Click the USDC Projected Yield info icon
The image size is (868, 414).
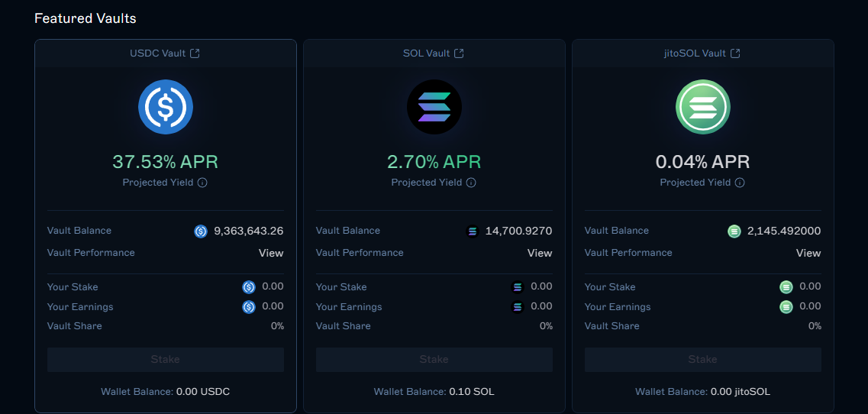tap(202, 183)
